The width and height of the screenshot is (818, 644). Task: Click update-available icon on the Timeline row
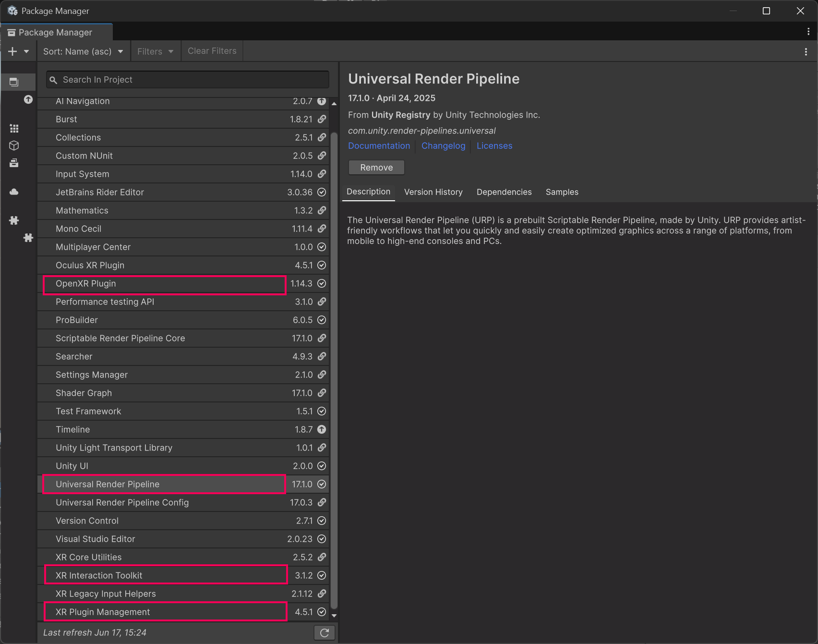click(322, 429)
